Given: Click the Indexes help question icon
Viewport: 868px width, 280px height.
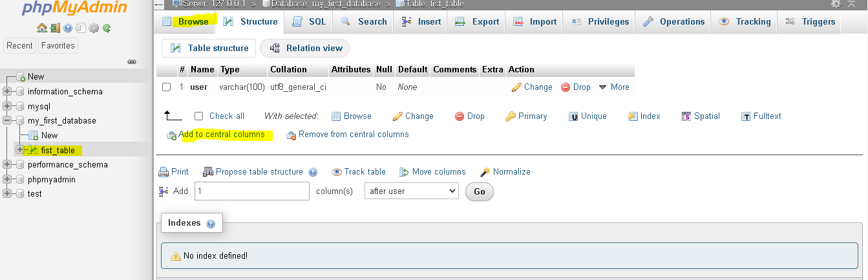Looking at the screenshot, I should click(x=211, y=224).
